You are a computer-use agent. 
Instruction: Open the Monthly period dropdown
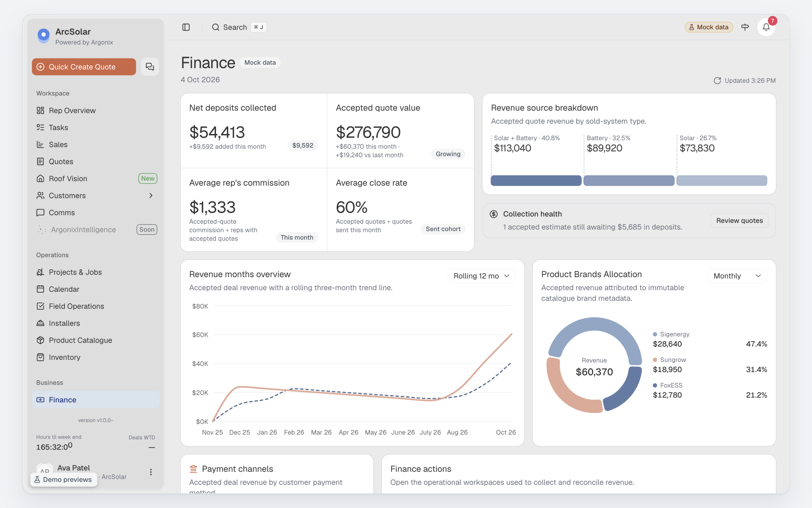tap(737, 276)
